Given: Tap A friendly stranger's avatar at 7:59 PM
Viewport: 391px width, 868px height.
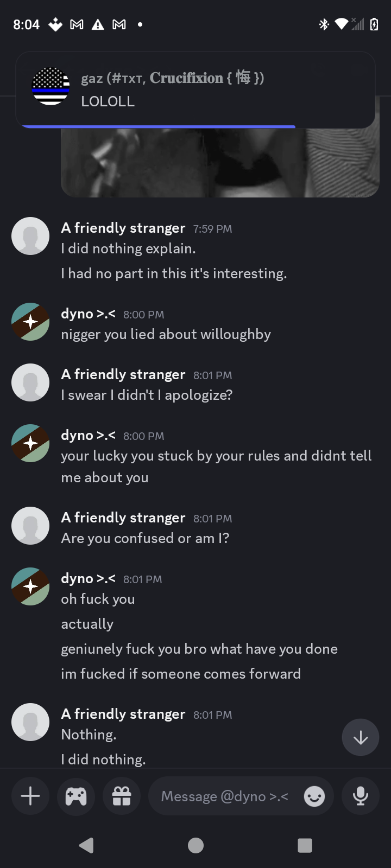Looking at the screenshot, I should coord(30,236).
